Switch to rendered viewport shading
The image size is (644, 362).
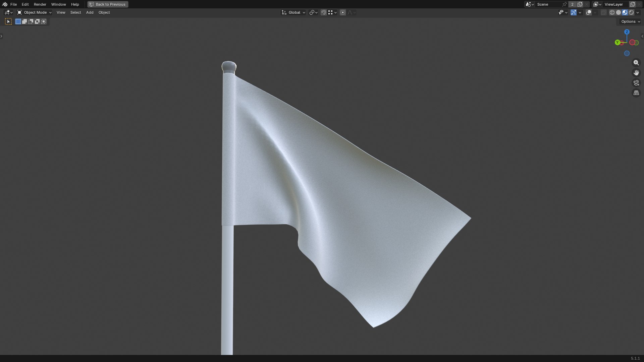pos(631,12)
